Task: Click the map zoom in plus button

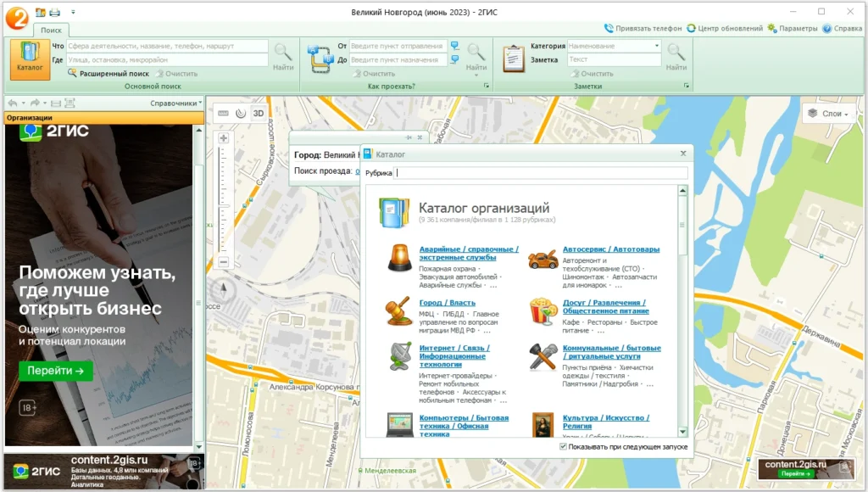Action: (224, 138)
